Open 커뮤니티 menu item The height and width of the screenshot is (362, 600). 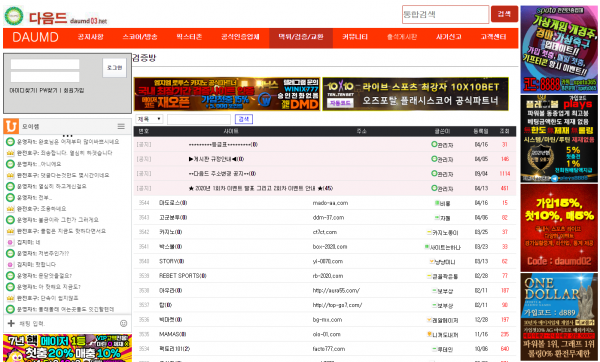355,37
